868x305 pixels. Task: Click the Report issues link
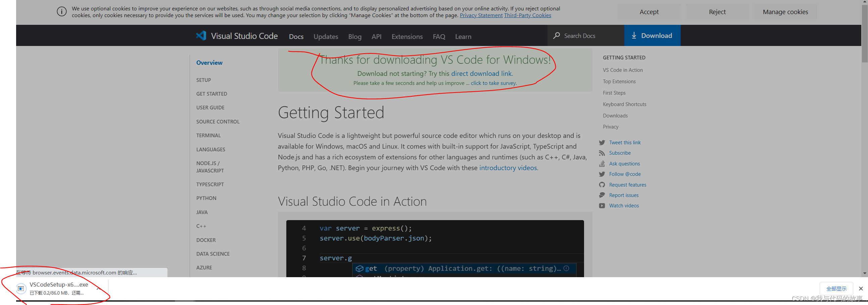click(623, 195)
